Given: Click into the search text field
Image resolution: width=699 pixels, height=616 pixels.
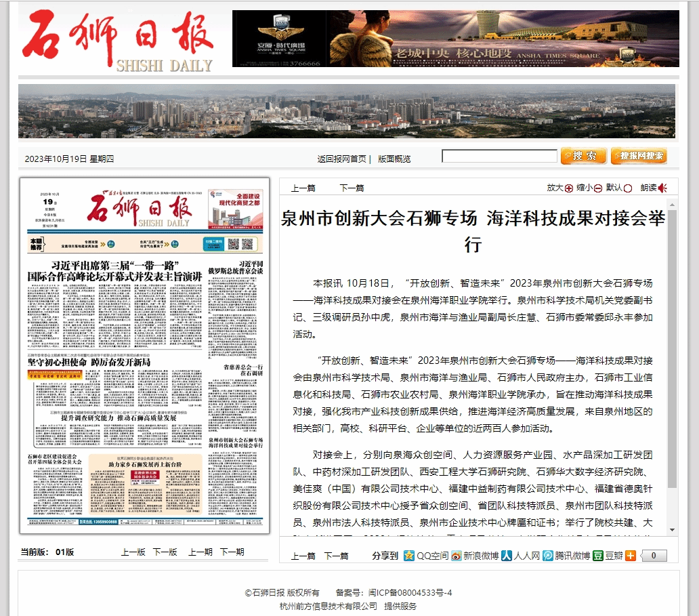Looking at the screenshot, I should click(x=499, y=157).
